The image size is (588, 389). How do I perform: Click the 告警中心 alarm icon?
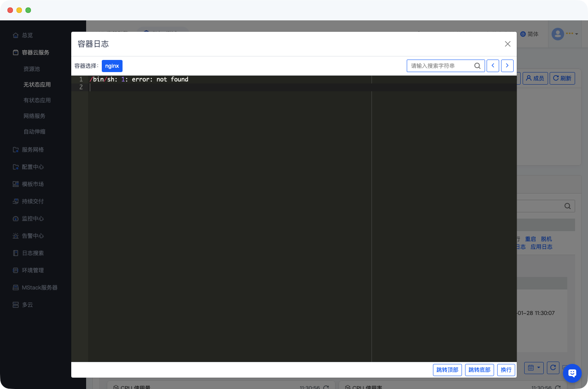click(16, 236)
